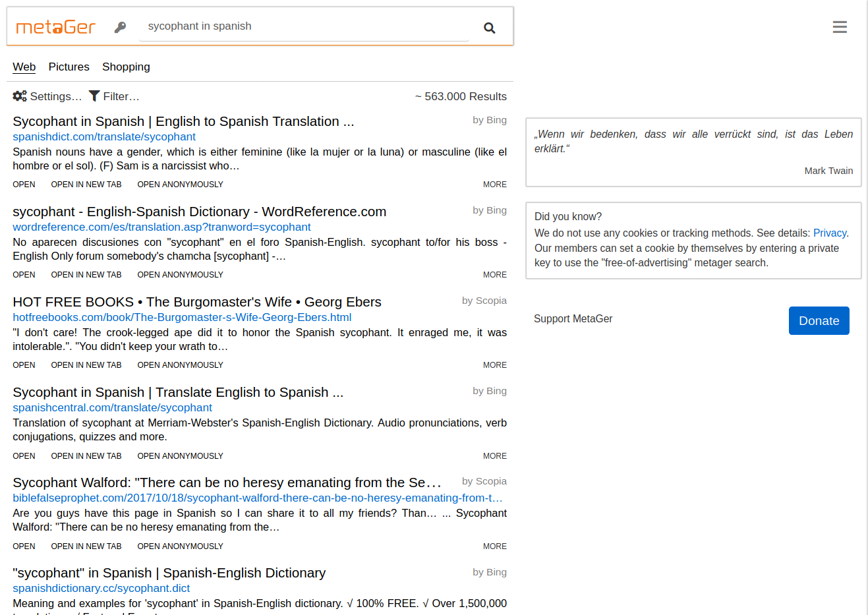Open the hotfreebooks.com URL link
This screenshot has width=868, height=615.
tap(182, 317)
